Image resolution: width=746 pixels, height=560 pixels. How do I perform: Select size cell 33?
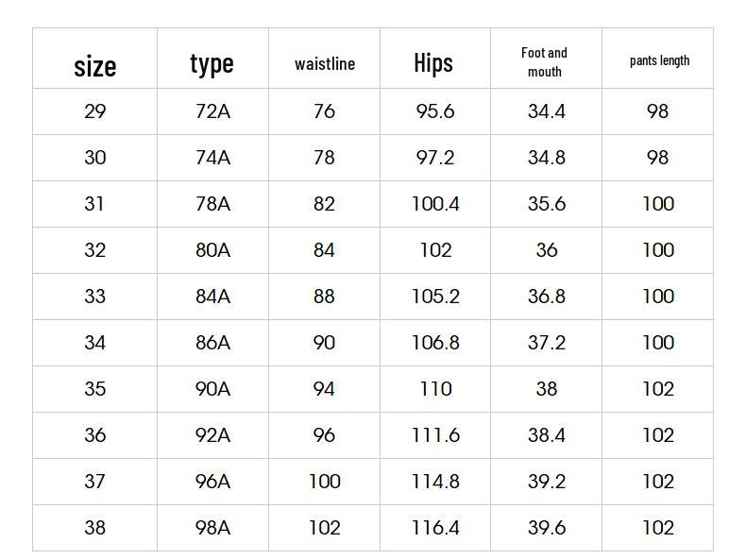tap(94, 297)
